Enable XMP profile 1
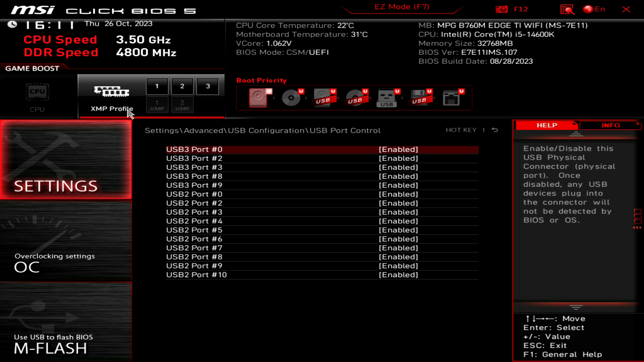 point(157,86)
